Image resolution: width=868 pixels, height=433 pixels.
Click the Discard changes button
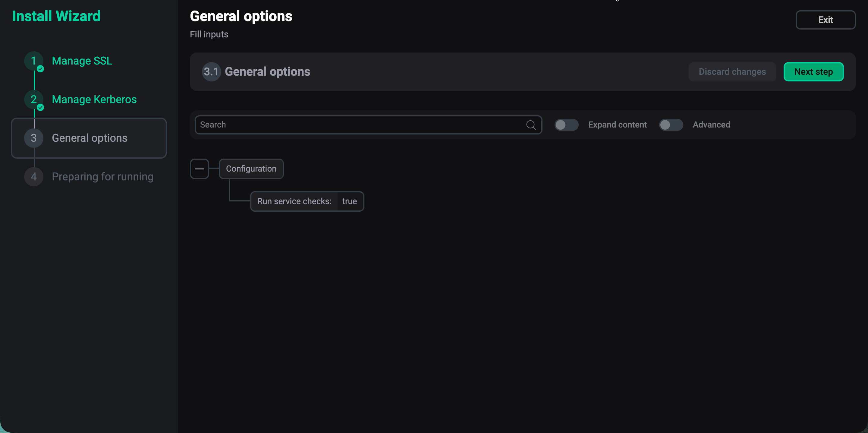732,71
